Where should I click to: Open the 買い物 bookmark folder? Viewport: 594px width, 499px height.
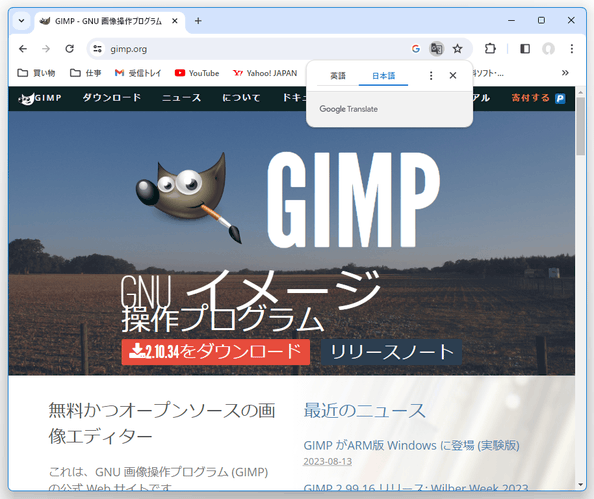37,73
